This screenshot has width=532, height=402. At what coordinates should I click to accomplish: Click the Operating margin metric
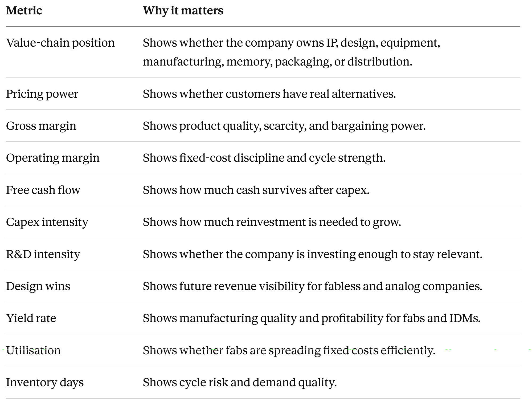pos(53,158)
